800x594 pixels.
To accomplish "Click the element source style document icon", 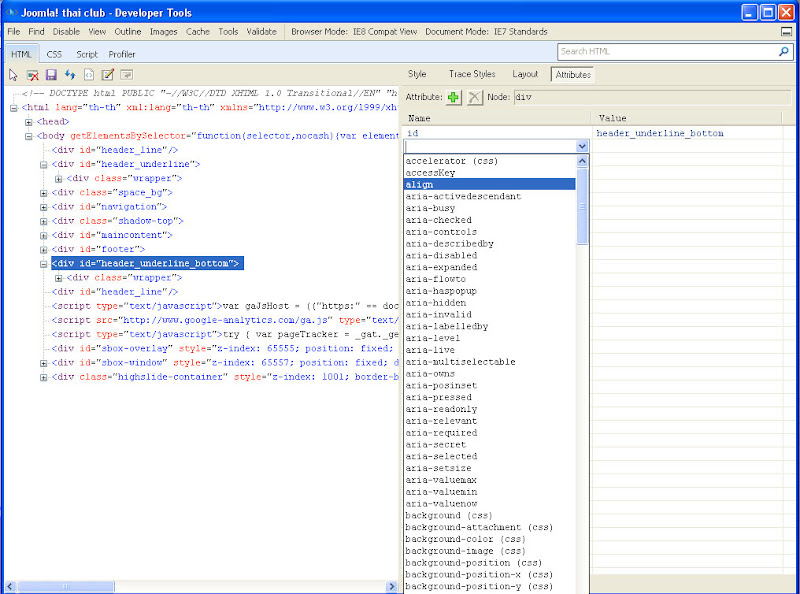I will (89, 75).
